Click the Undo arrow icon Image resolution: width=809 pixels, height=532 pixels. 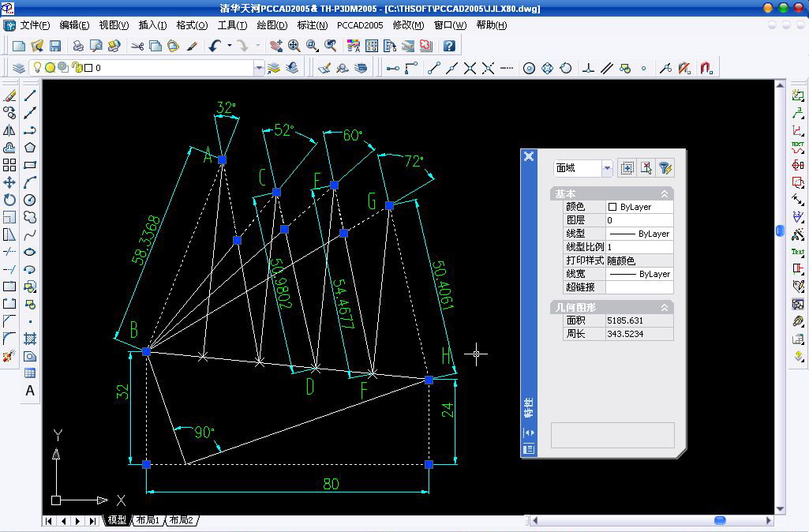(215, 46)
